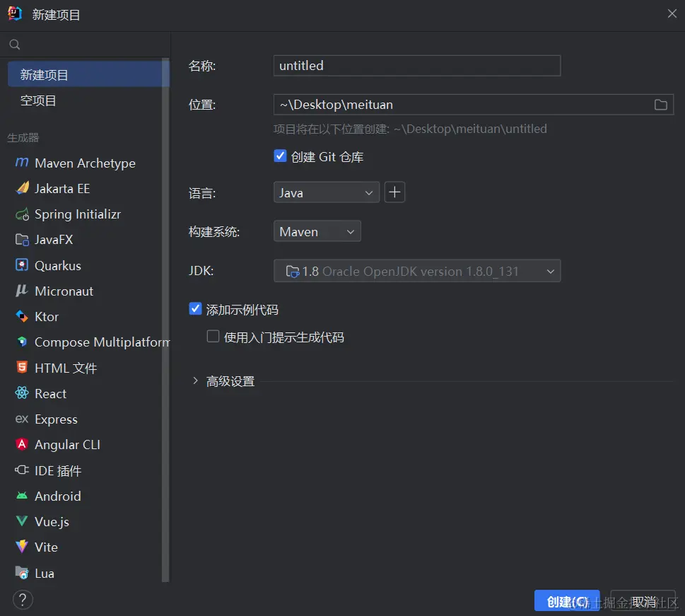Viewport: 685px width, 616px height.
Task: Select Quarkus label in list
Action: [x=58, y=265]
